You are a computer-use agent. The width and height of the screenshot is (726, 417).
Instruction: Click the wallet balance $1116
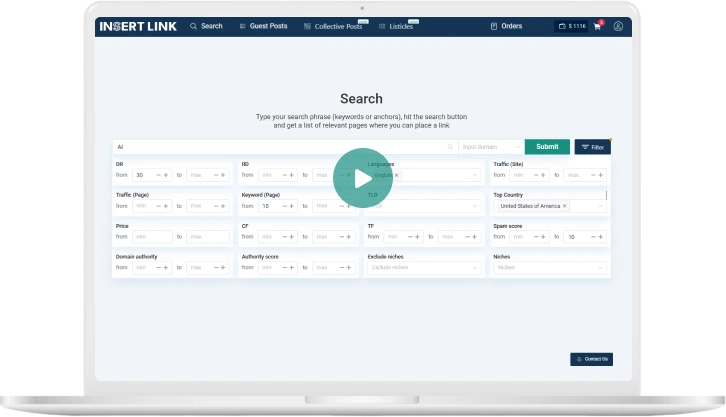tap(572, 26)
